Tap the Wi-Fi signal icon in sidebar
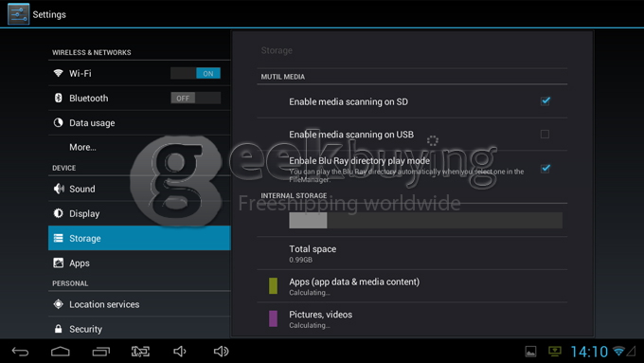 [x=59, y=73]
